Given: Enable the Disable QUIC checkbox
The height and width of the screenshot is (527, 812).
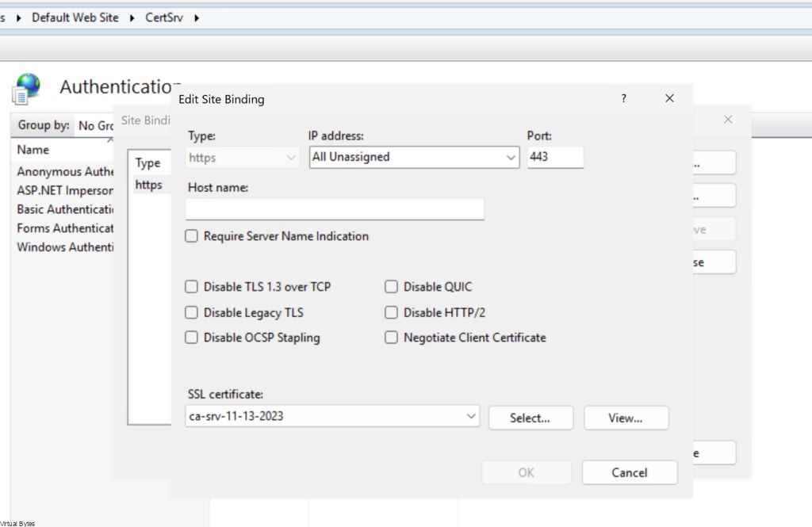Looking at the screenshot, I should coord(391,287).
